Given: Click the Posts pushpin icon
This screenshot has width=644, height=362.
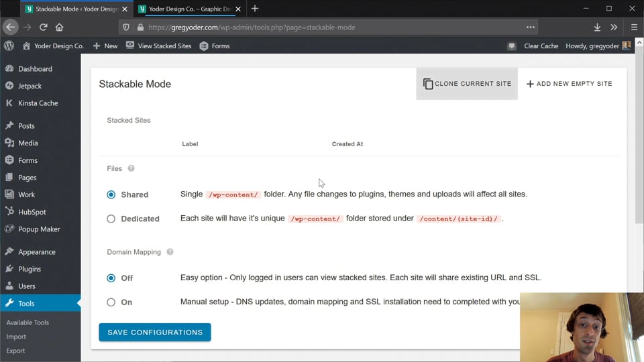Looking at the screenshot, I should click(9, 125).
